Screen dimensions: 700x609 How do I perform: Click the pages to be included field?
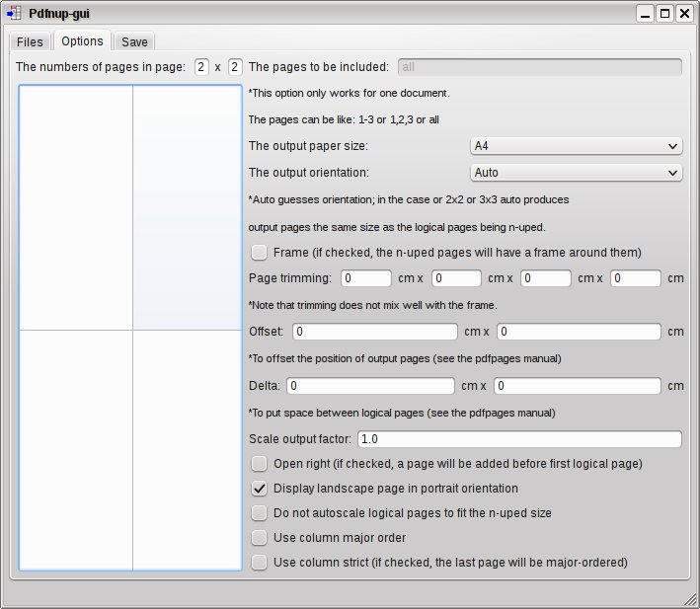point(540,67)
